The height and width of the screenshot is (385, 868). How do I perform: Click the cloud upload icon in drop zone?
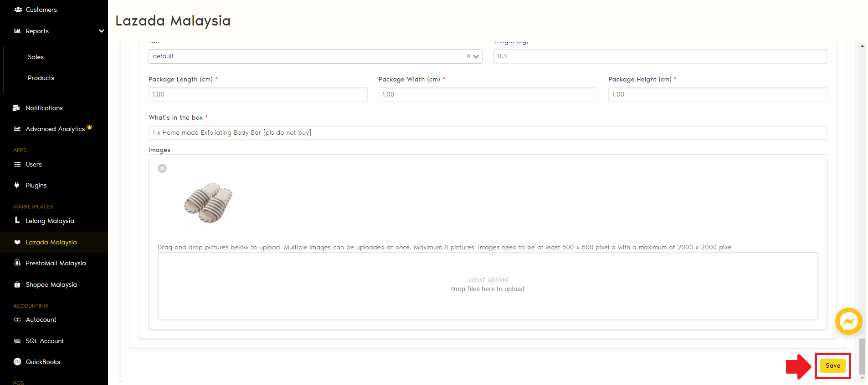(x=488, y=279)
